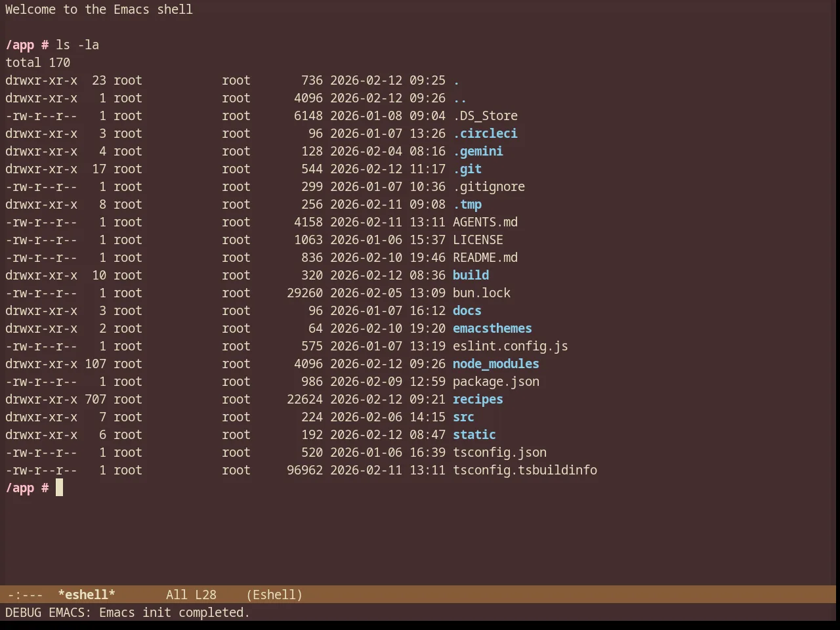Viewport: 840px width, 630px height.
Task: Select the package.json file name
Action: 496,381
